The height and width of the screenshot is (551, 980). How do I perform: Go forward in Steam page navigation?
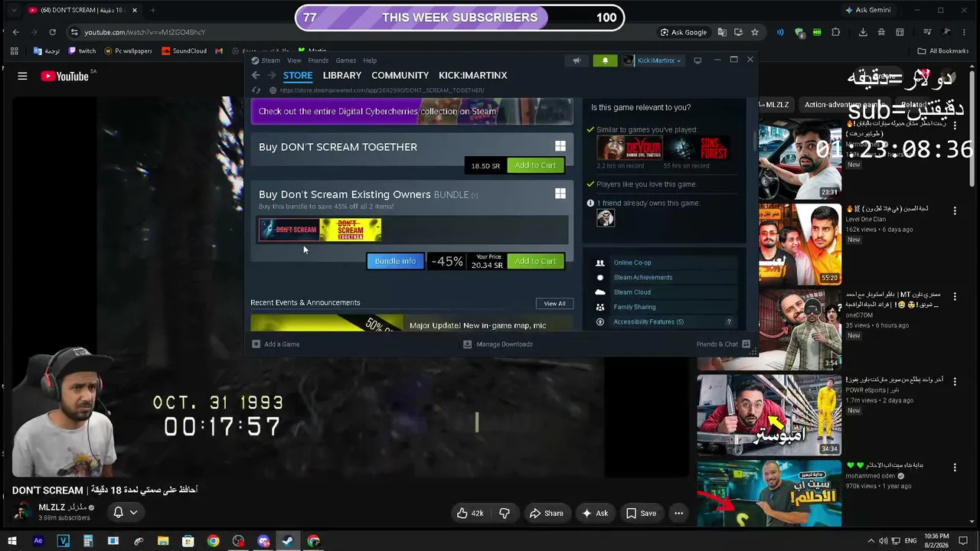271,75
